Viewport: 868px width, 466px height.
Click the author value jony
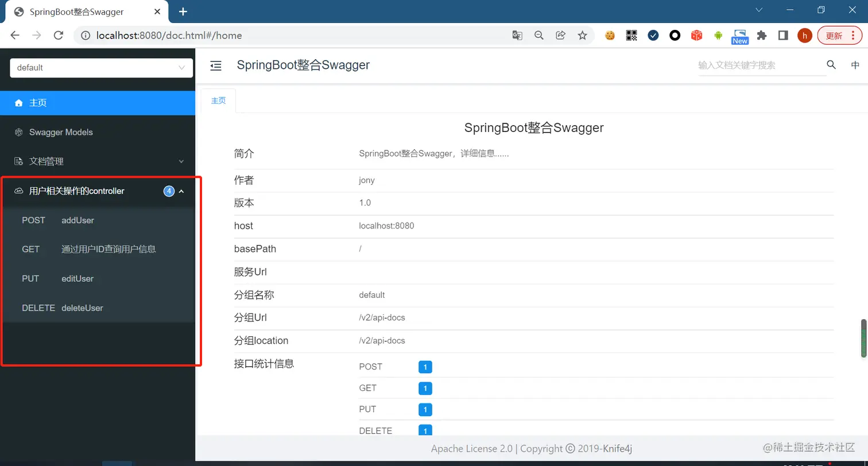pyautogui.click(x=367, y=180)
